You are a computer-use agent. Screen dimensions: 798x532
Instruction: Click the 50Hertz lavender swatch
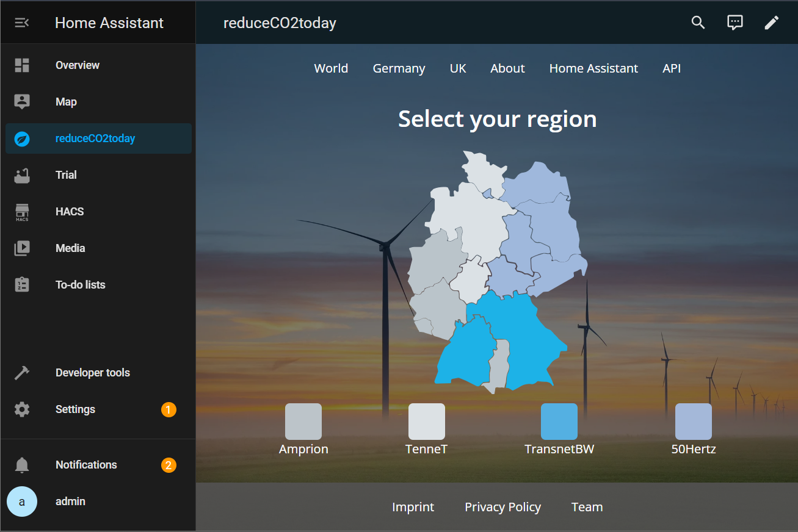[693, 422]
